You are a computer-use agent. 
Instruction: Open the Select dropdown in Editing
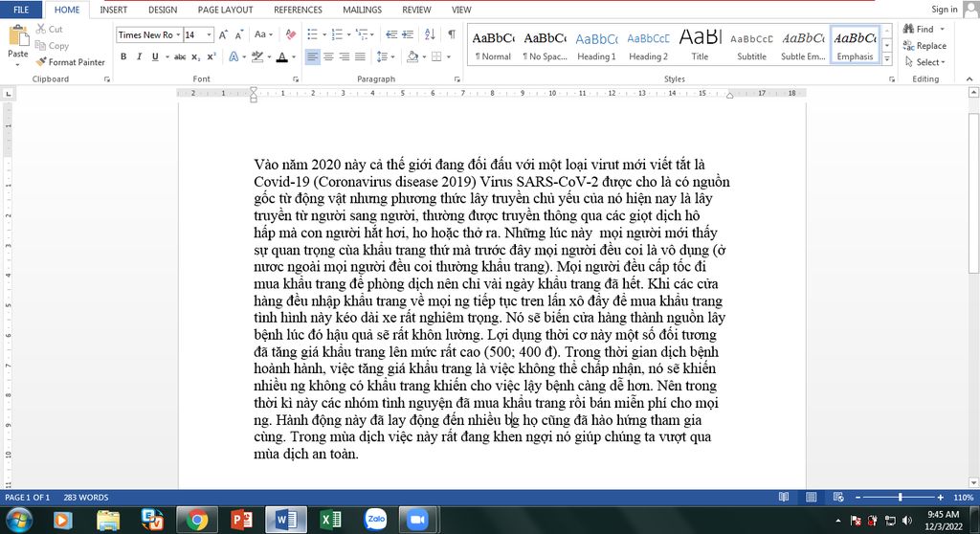click(925, 62)
